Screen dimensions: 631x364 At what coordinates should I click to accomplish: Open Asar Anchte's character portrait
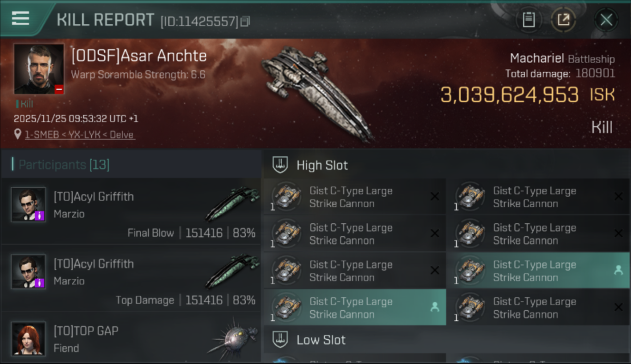point(39,69)
